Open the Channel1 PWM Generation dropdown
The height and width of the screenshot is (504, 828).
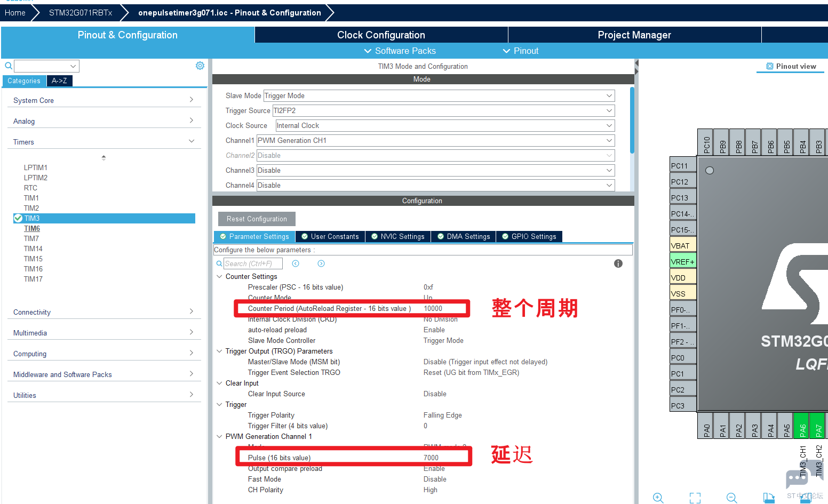pyautogui.click(x=435, y=140)
